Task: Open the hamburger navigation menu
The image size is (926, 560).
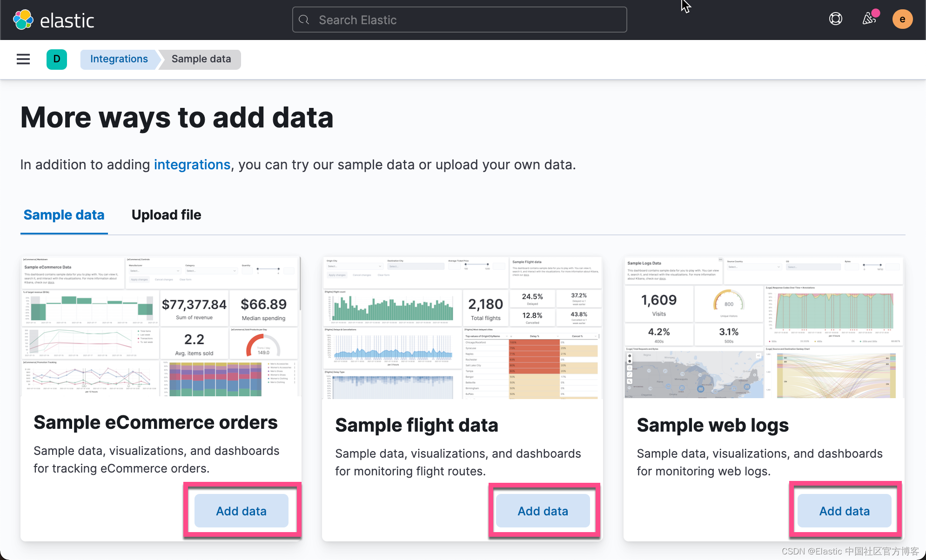Action: [23, 59]
